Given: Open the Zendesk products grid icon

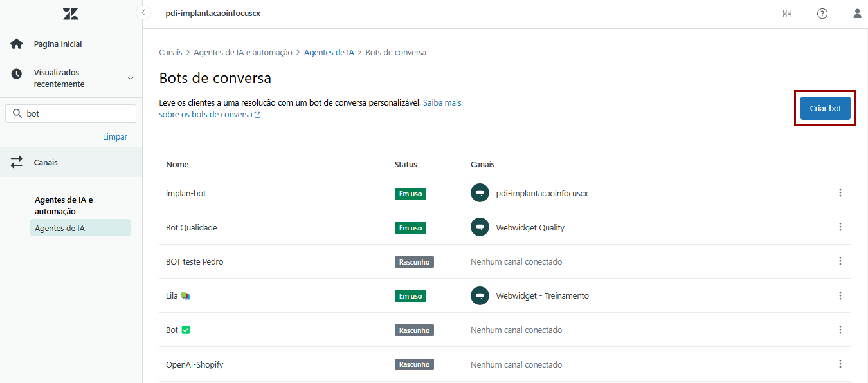Looking at the screenshot, I should [x=787, y=14].
